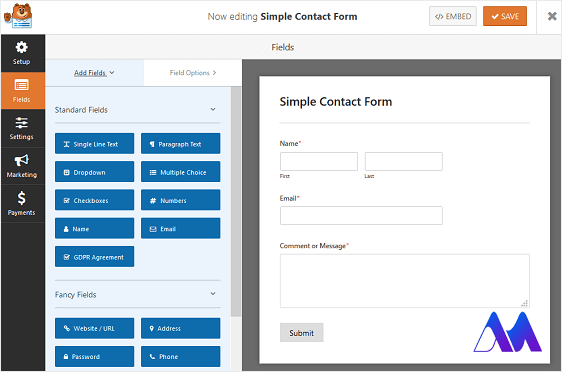This screenshot has height=372, width=562.
Task: Open the Settings sliders icon
Action: 22,123
